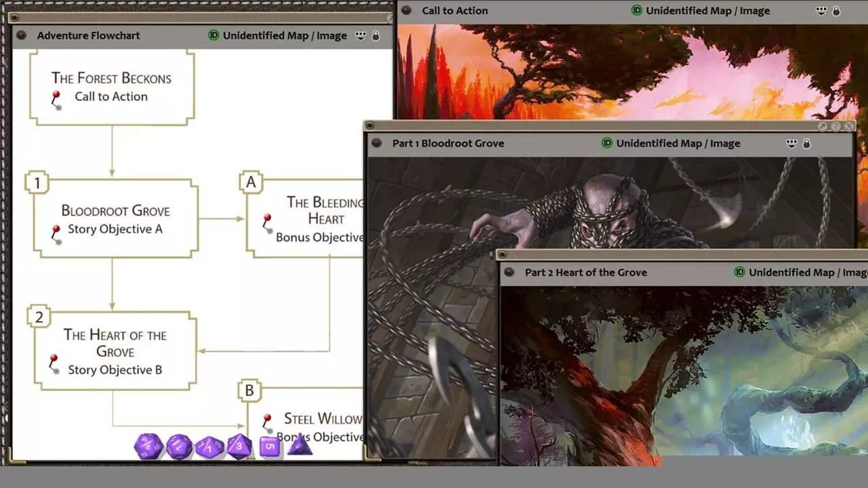Pick the purple d6 cube die

(269, 447)
